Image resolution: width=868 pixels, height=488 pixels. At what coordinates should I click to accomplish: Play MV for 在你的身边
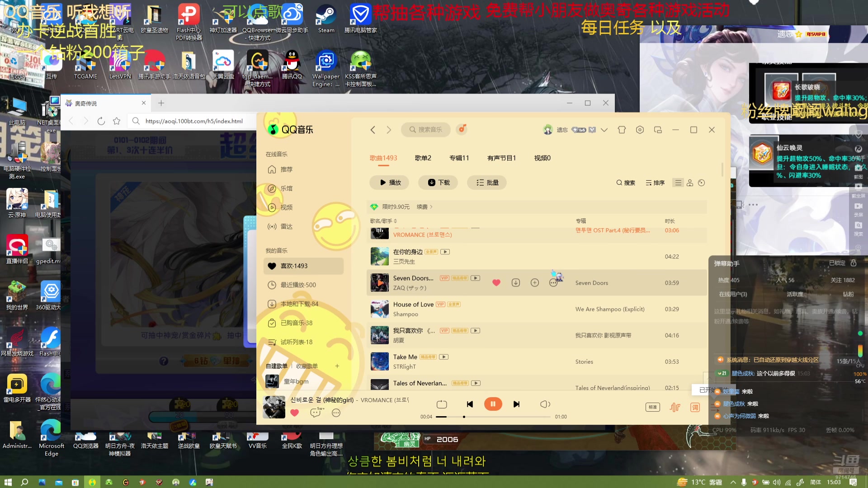[x=445, y=252]
